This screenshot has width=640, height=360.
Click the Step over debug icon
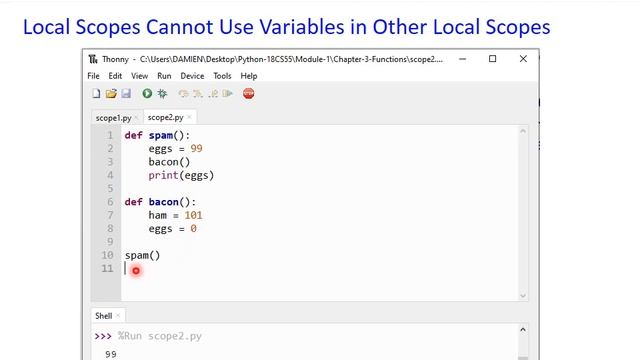point(183,94)
